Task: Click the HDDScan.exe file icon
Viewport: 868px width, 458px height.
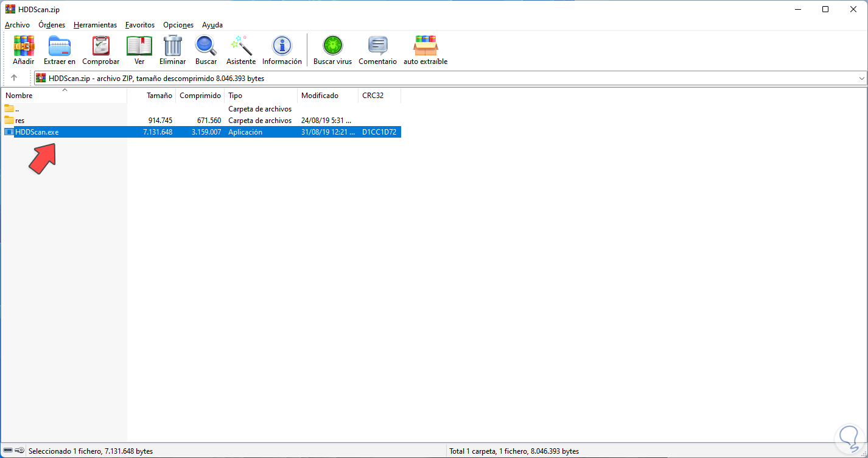Action: 9,132
